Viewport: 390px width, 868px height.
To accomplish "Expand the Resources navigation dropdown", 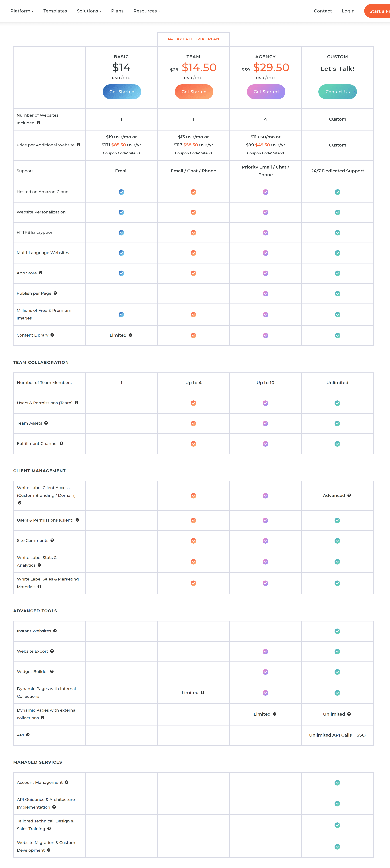I will (x=146, y=11).
